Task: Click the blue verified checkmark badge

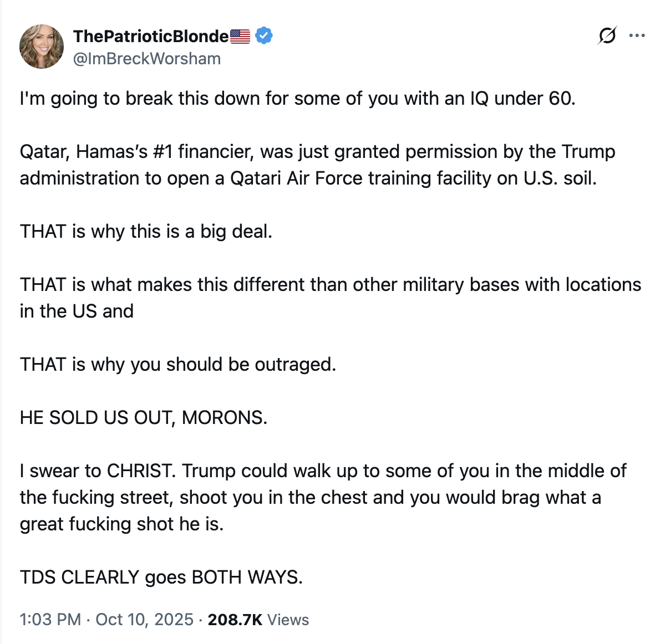Action: 264,36
